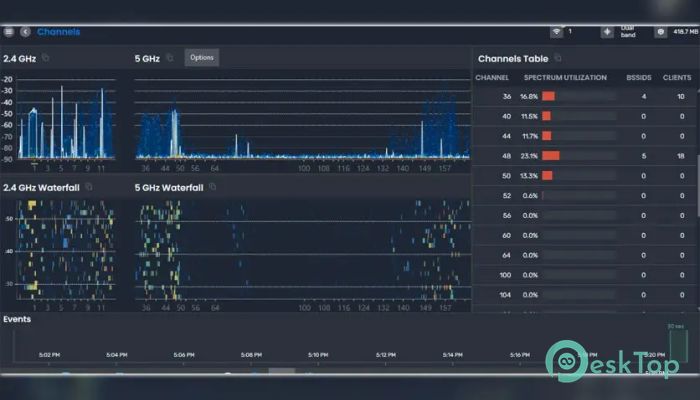This screenshot has height=400, width=700.
Task: Click copy icon beside 2.4 GHz title
Action: point(46,58)
